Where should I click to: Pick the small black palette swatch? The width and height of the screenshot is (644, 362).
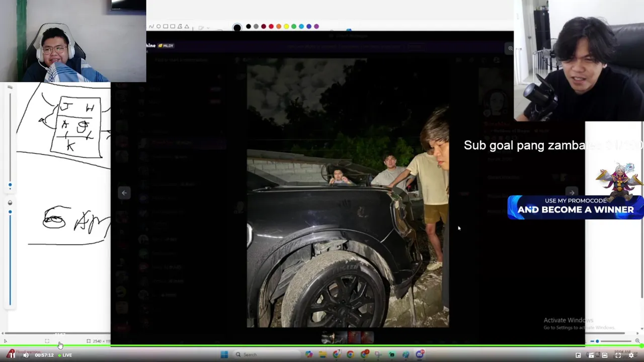(249, 26)
